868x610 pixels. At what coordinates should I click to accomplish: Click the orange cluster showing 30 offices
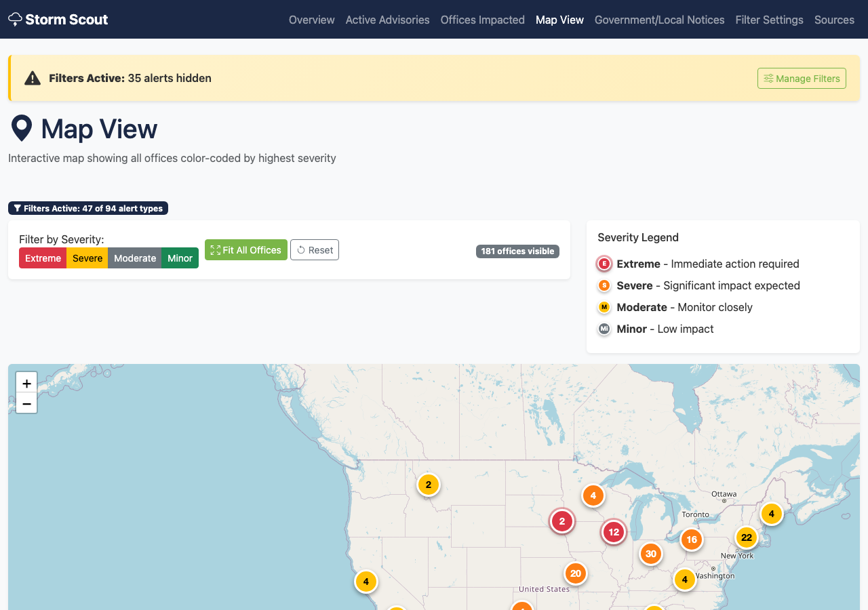coord(650,554)
